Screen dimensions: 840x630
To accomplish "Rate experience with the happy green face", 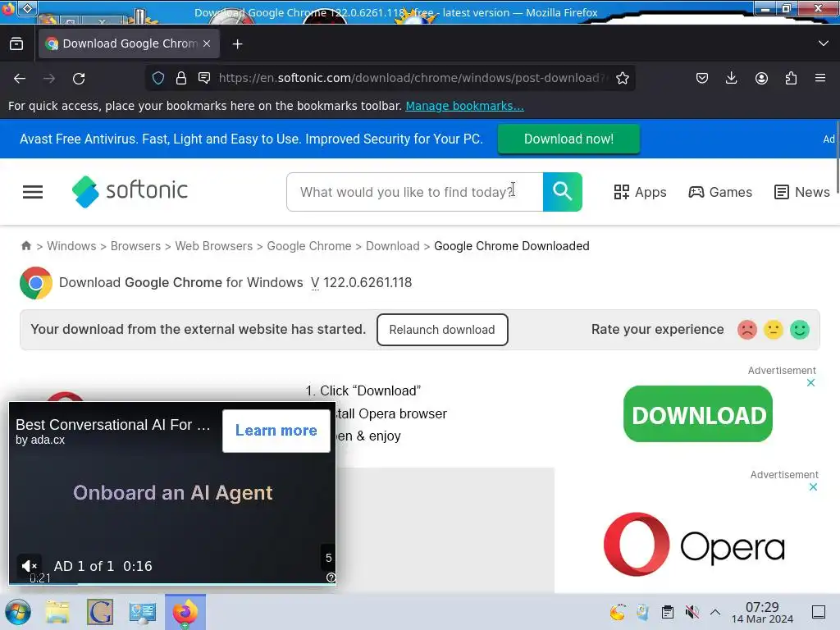I will pos(799,330).
